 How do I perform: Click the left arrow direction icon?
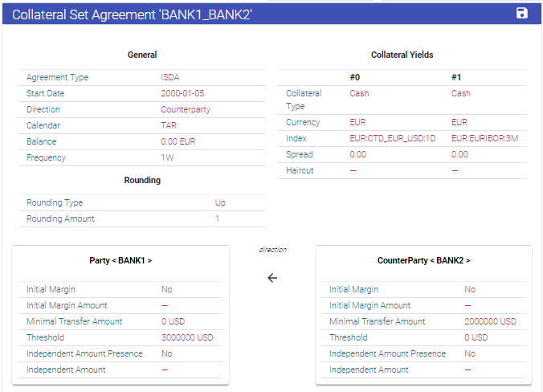coord(272,278)
